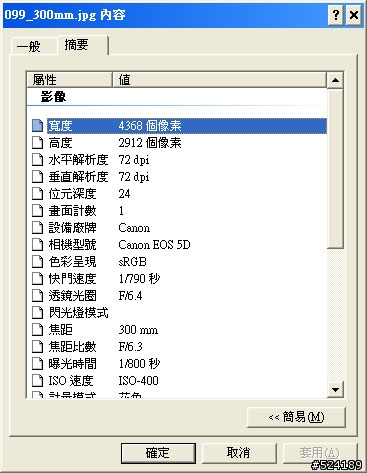This screenshot has width=367, height=473.
Task: Click the page icon beside 高度
Action: 38,143
